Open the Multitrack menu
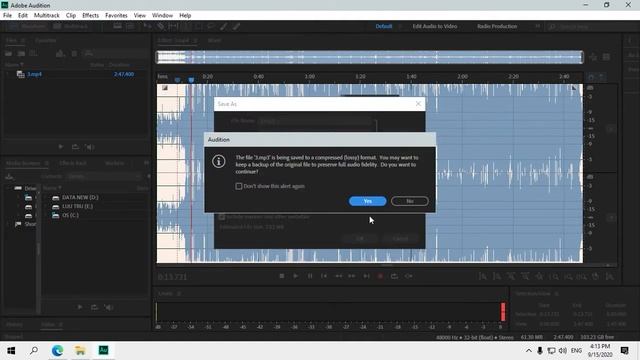640x360 pixels. [x=47, y=15]
